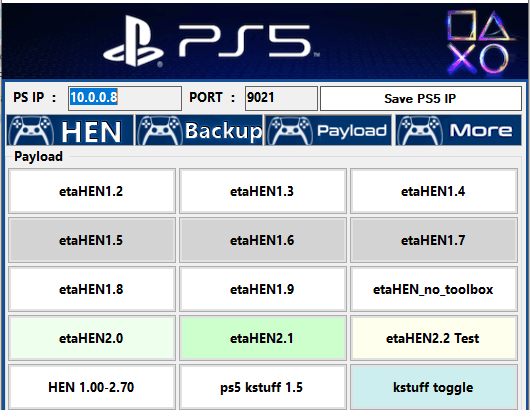Click the PS IP address field
Image resolution: width=530 pixels, height=410 pixels.
pyautogui.click(x=125, y=98)
